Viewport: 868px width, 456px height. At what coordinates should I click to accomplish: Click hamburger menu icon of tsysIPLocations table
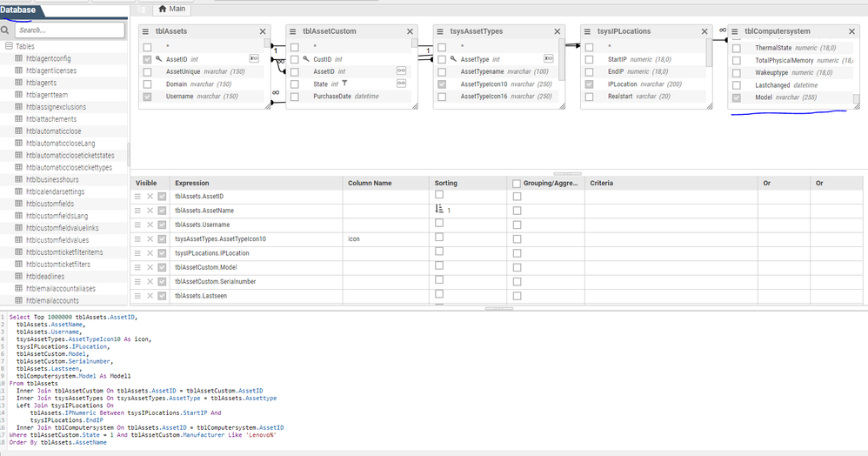click(x=588, y=31)
